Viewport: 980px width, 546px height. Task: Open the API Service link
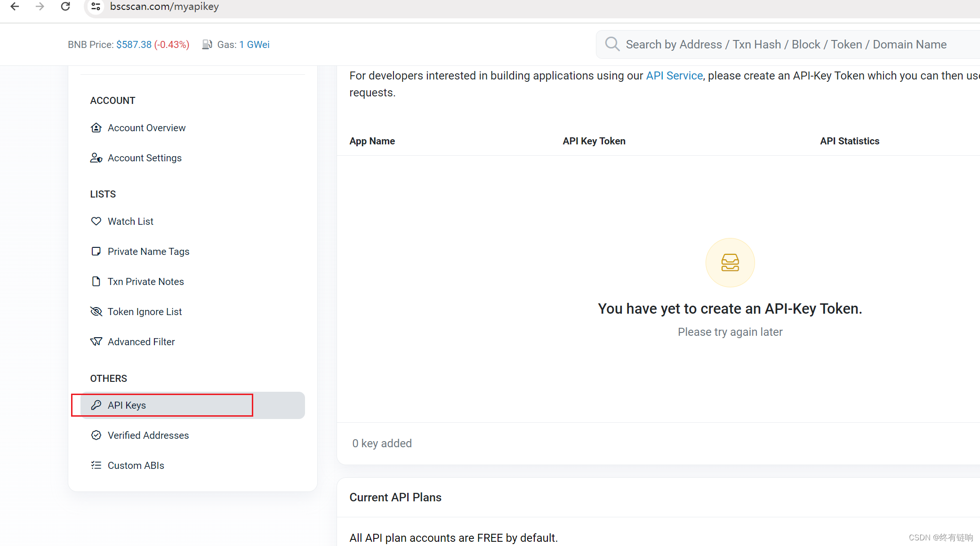674,76
